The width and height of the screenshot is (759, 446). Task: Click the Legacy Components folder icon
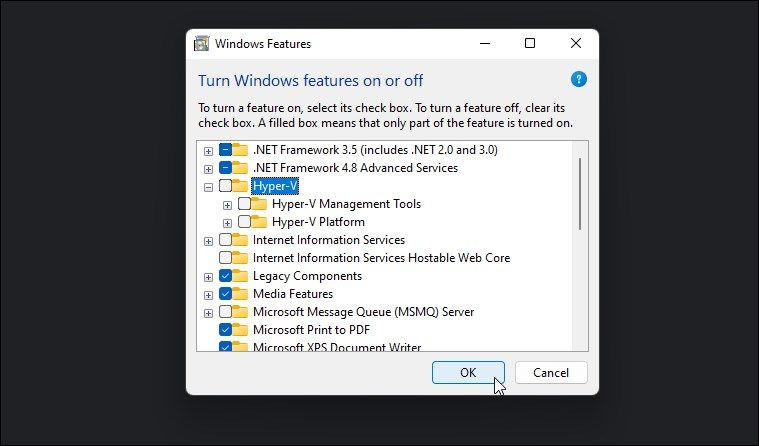(x=241, y=276)
